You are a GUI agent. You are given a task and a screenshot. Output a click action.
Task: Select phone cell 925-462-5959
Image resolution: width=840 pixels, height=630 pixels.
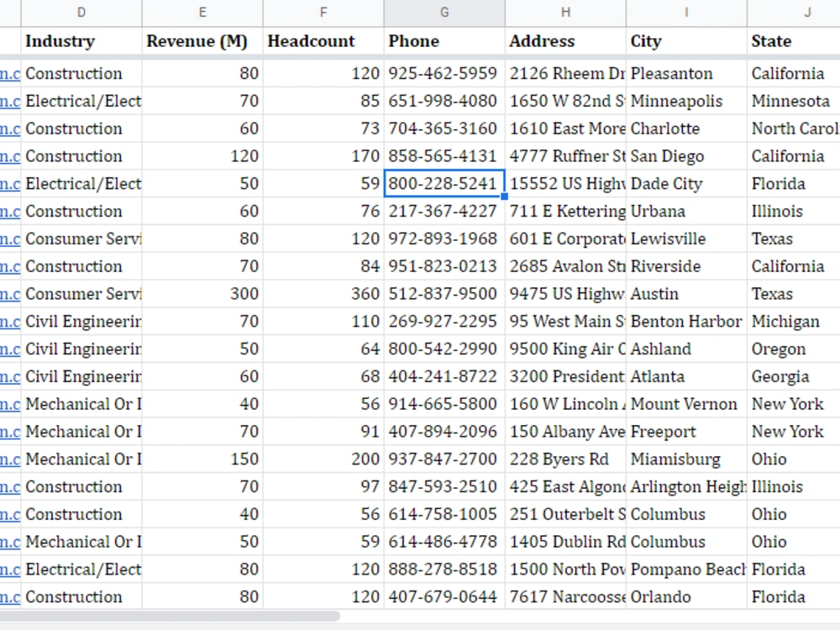[x=444, y=73]
